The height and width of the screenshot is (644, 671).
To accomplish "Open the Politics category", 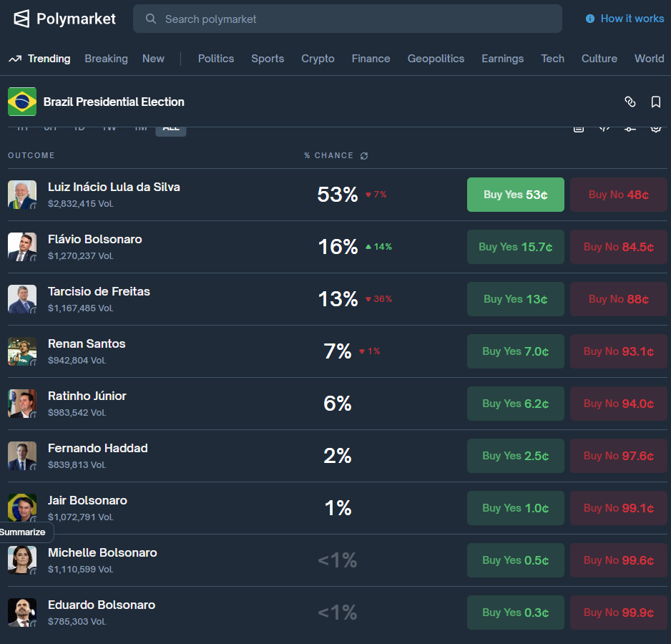I will click(216, 59).
